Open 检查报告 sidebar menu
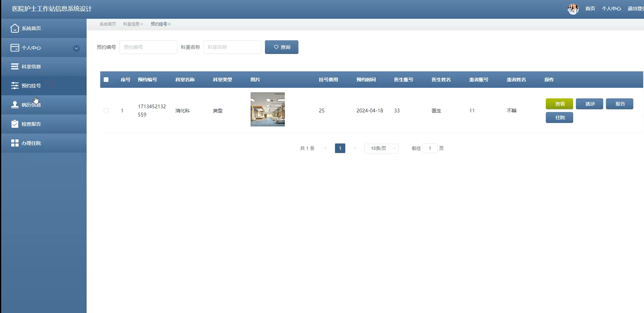Viewport: 644px width, 313px height. (44, 124)
